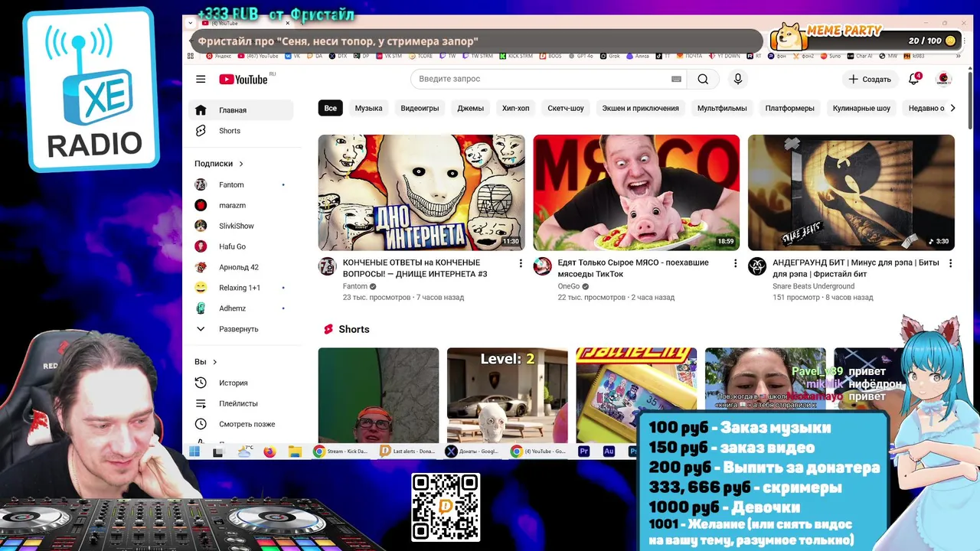Open Premiere Pro in the taskbar
The height and width of the screenshot is (551, 980).
click(584, 452)
